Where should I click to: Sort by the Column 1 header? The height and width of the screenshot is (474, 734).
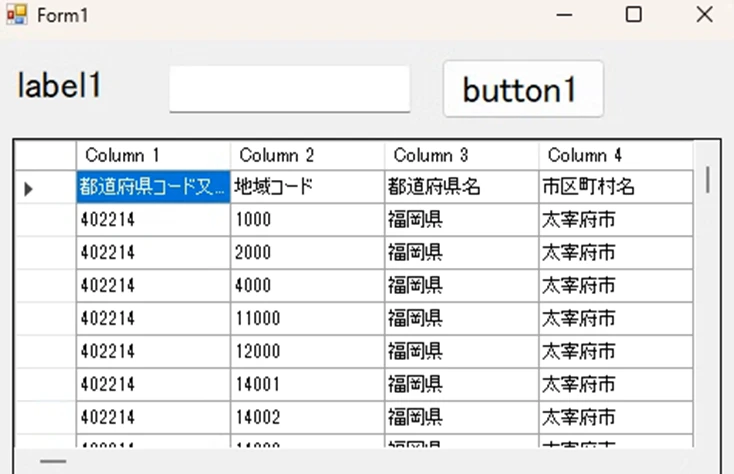click(x=153, y=155)
